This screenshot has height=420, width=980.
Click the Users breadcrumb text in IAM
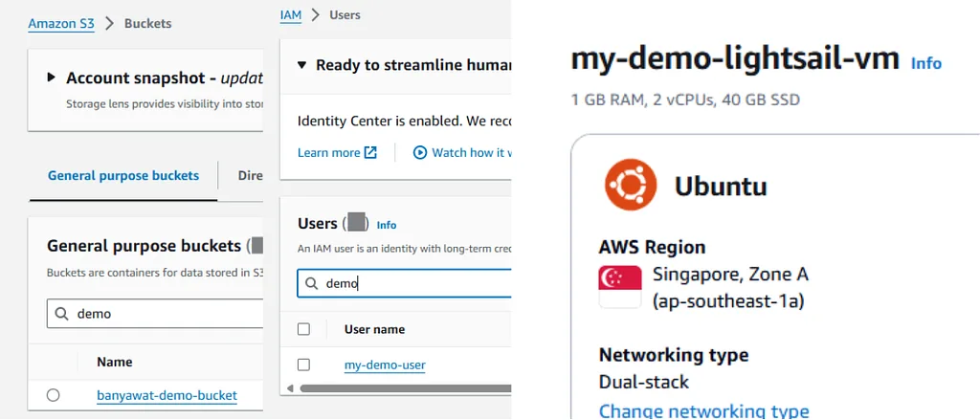[x=345, y=14]
